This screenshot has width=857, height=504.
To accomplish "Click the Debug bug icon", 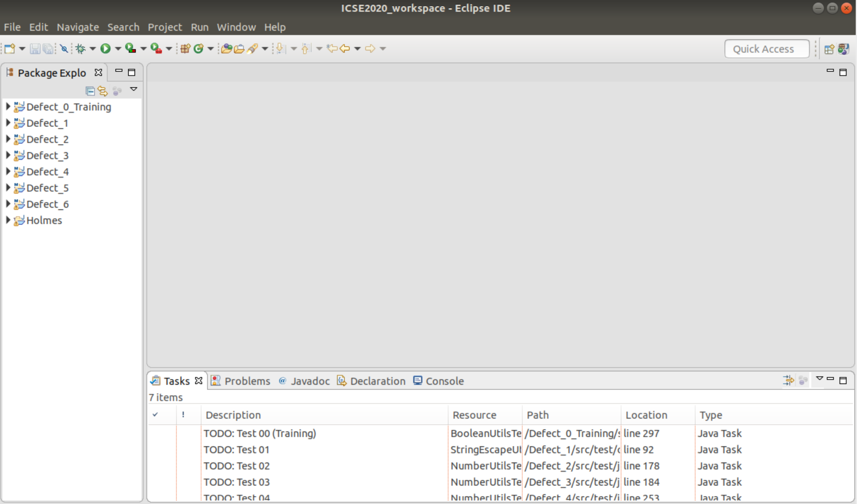I will 81,49.
